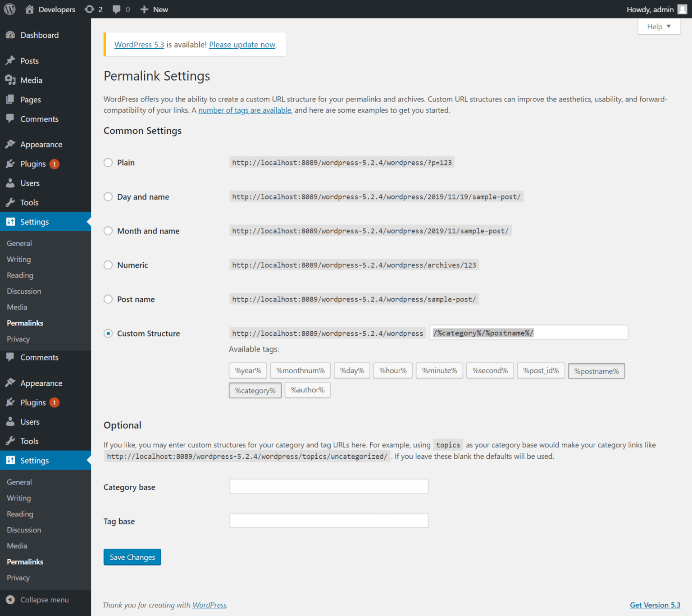Click inside the Category base field
This screenshot has width=692, height=616.
(x=328, y=486)
